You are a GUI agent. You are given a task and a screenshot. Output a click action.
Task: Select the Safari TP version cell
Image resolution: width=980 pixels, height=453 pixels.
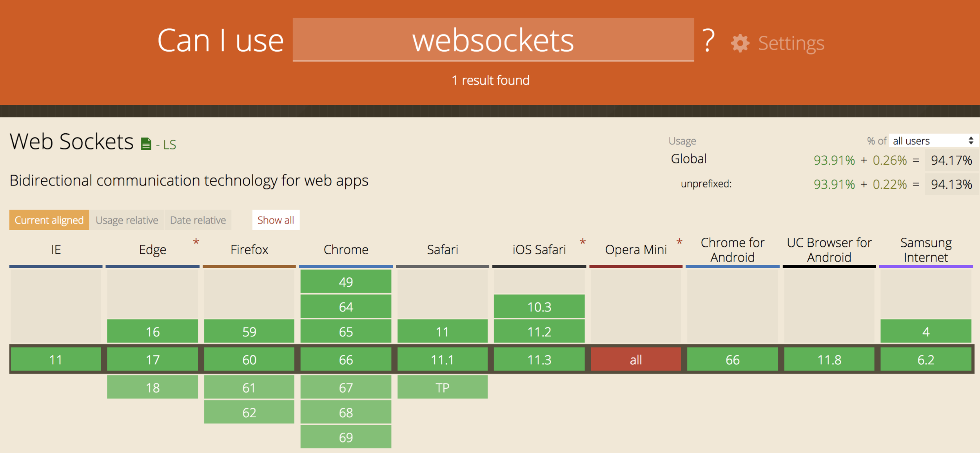coord(442,388)
